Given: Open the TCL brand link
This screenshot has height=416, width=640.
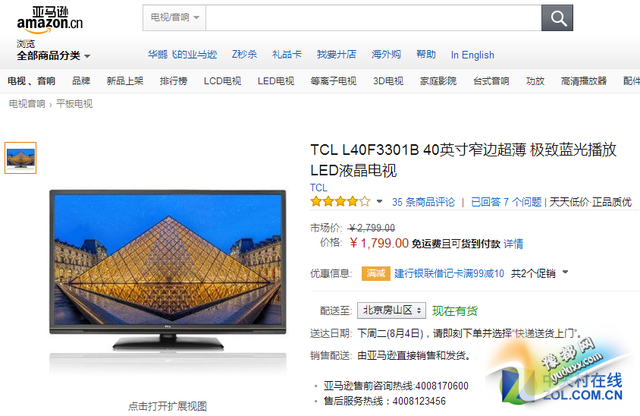Looking at the screenshot, I should pos(318,188).
